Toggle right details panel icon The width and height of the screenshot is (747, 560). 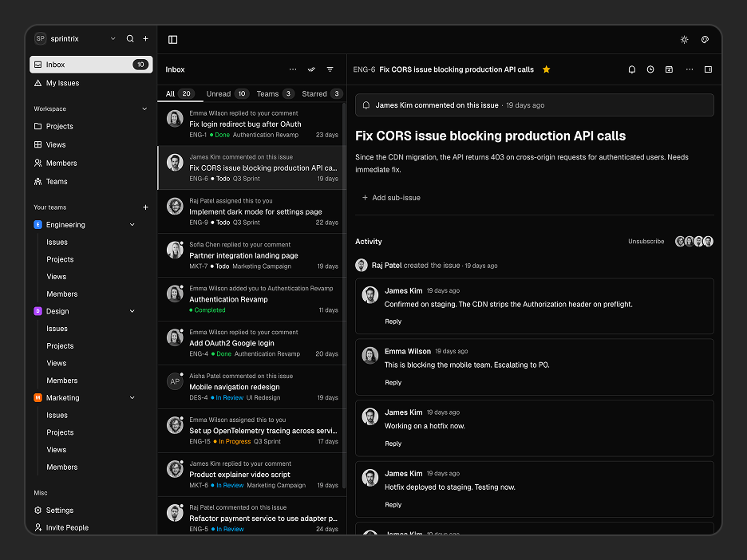click(x=709, y=69)
